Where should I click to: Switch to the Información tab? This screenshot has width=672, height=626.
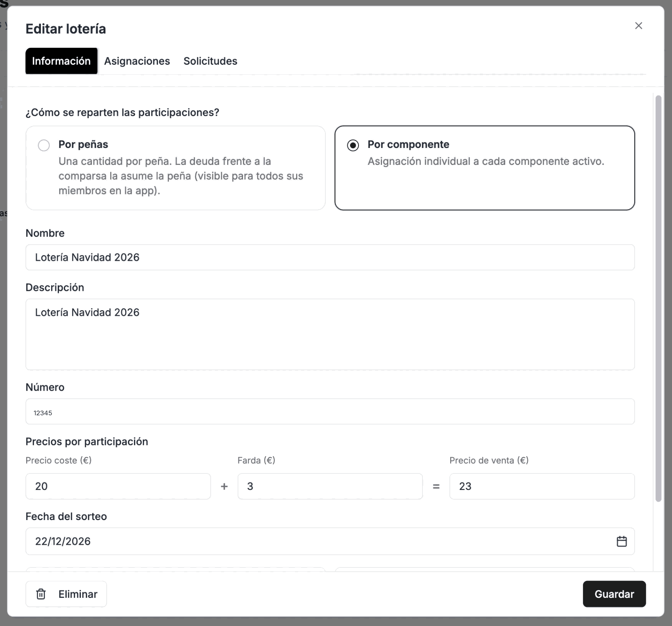point(61,61)
